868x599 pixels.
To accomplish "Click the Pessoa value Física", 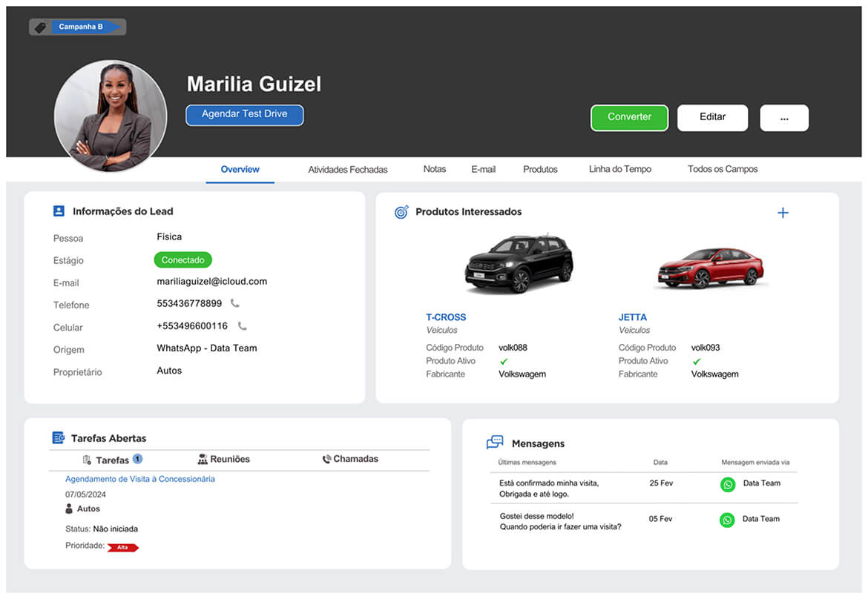I will (169, 236).
